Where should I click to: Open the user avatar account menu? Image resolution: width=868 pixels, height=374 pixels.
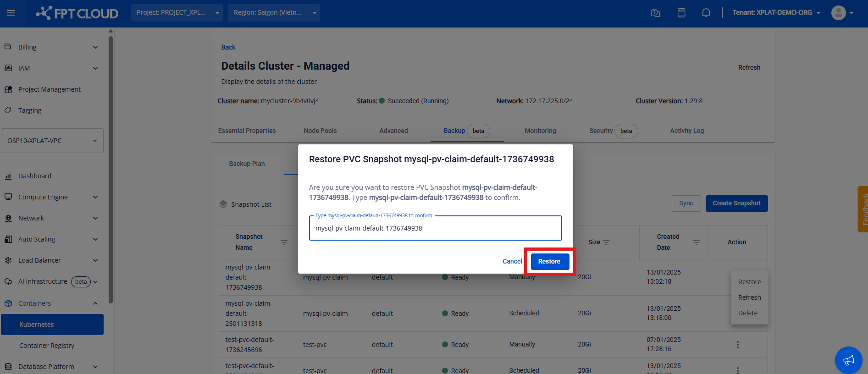[x=842, y=13]
